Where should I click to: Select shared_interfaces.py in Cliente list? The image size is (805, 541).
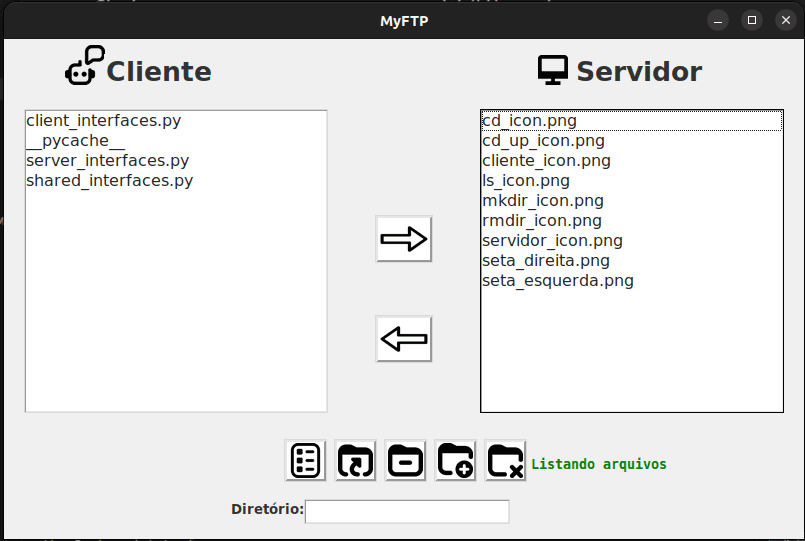[176, 181]
